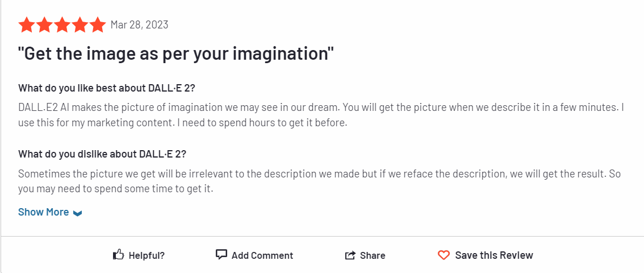This screenshot has width=644, height=273.
Task: Click the third rating star
Action: 62,25
